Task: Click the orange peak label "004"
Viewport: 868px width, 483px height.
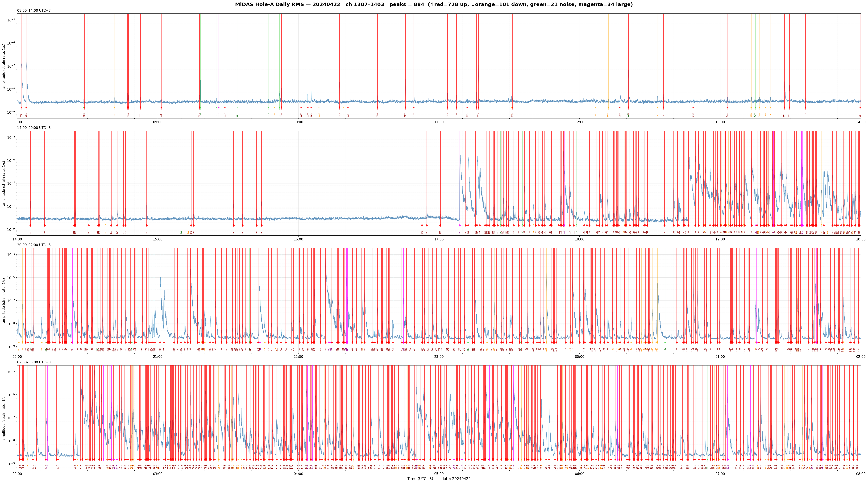Action: 115,115
